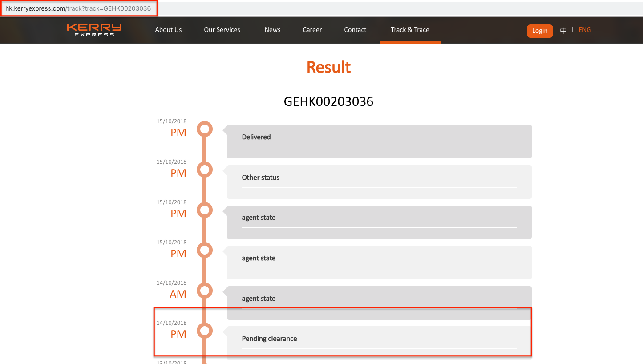Click the PM label beside Delivered
Viewport: 643px width, 364px height.
[x=178, y=133]
